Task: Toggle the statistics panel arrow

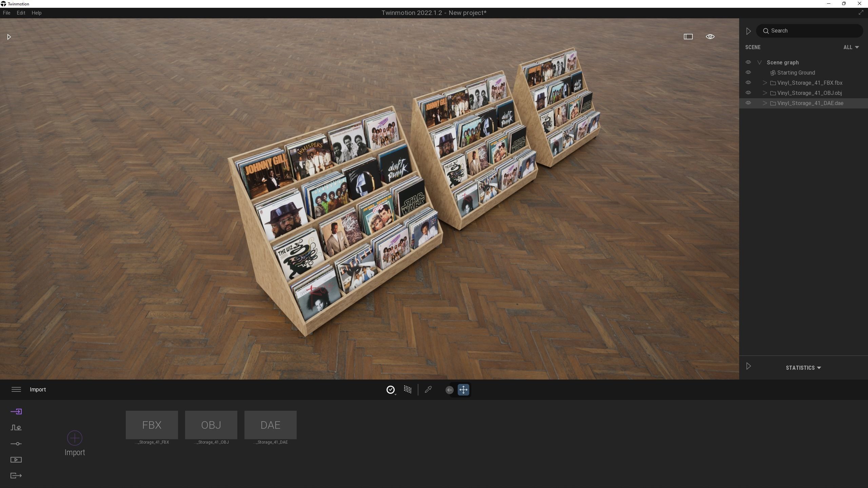Action: click(749, 366)
